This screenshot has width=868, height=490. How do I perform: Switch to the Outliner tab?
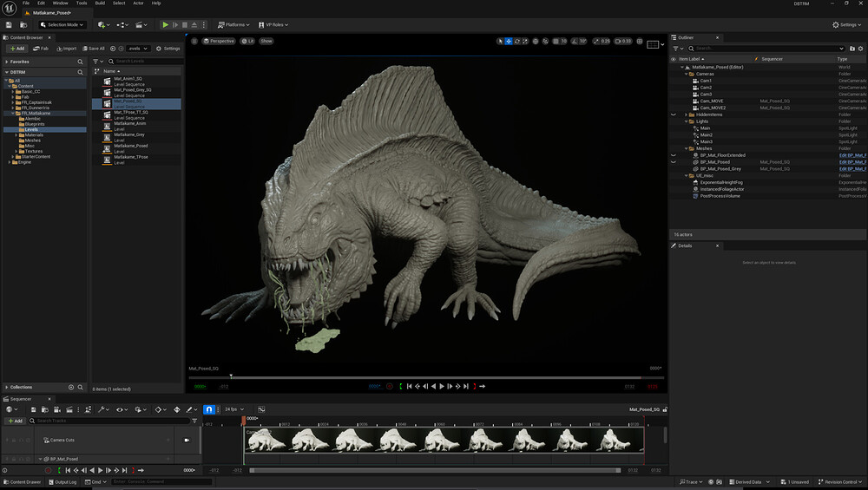pos(685,37)
